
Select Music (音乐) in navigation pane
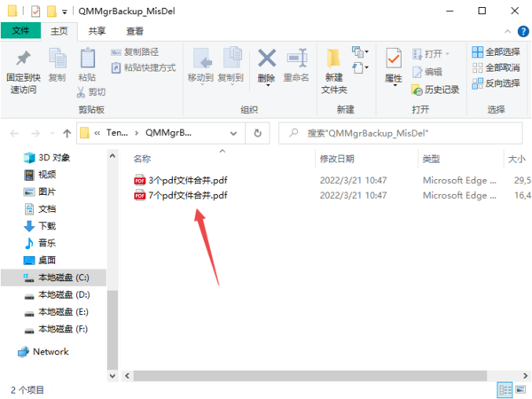point(40,243)
